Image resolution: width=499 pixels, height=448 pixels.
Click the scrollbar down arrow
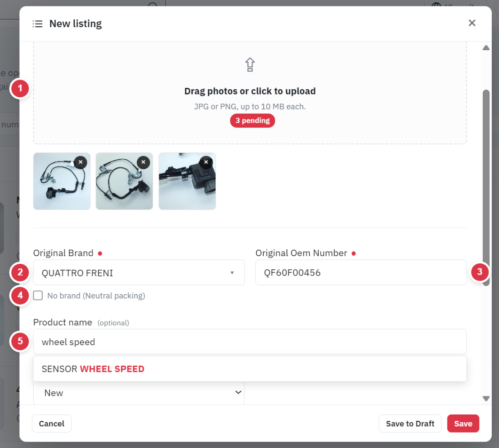486,398
